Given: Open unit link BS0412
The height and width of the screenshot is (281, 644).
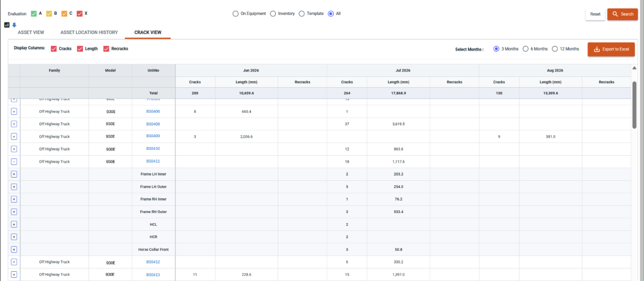Looking at the screenshot, I should click(153, 262).
